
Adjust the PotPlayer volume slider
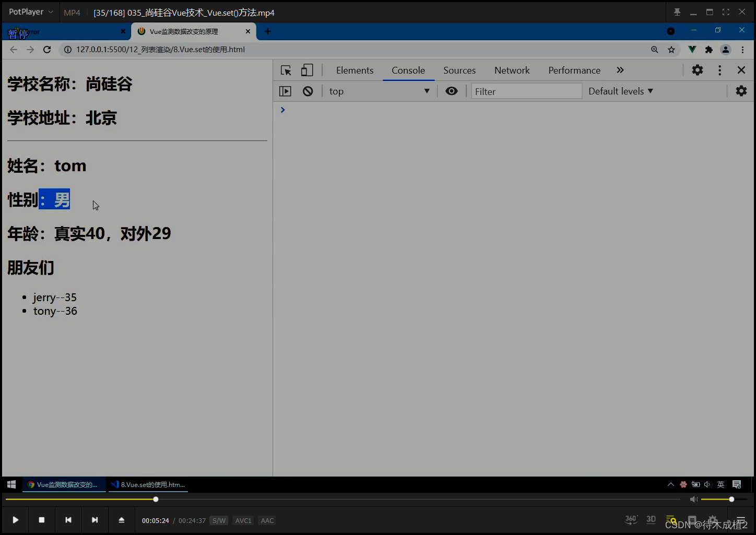click(x=724, y=500)
